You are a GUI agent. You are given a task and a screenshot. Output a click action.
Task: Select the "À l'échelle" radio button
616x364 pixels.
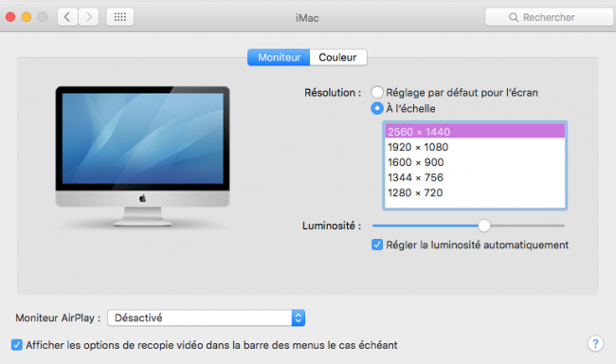[x=377, y=108]
